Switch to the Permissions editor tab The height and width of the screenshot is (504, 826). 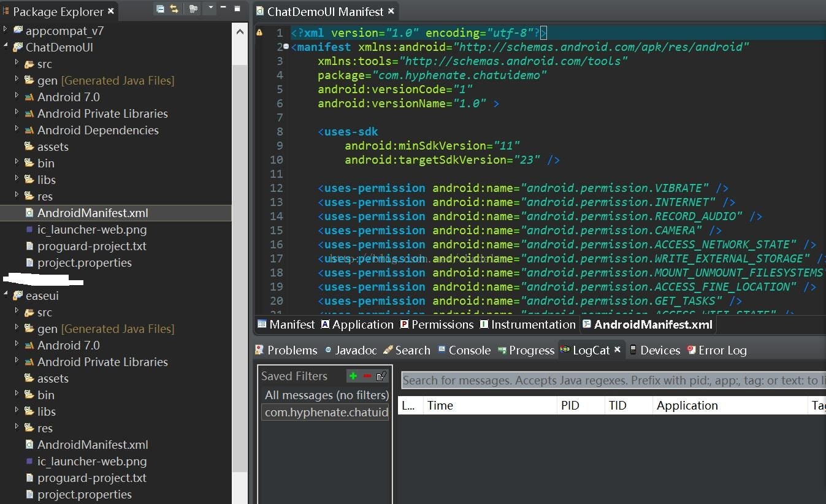point(437,324)
